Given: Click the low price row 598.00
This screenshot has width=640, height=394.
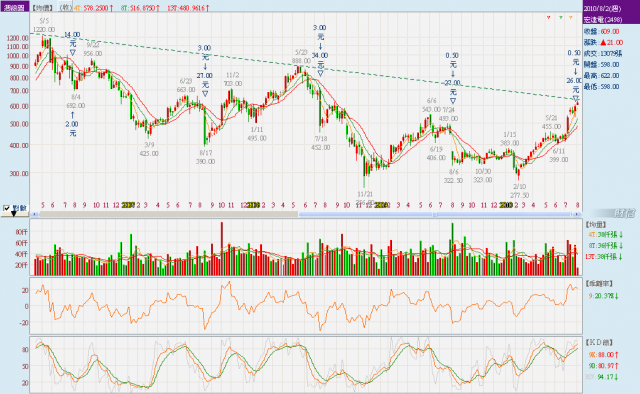Looking at the screenshot, I should pyautogui.click(x=601, y=87).
